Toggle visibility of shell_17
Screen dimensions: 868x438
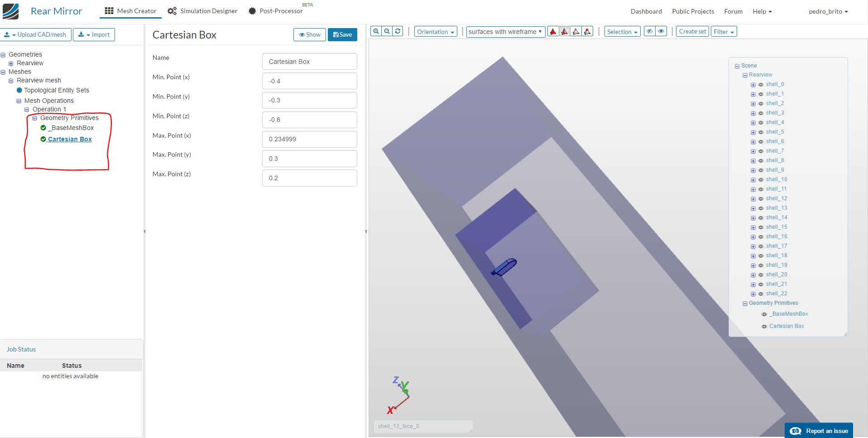(761, 246)
